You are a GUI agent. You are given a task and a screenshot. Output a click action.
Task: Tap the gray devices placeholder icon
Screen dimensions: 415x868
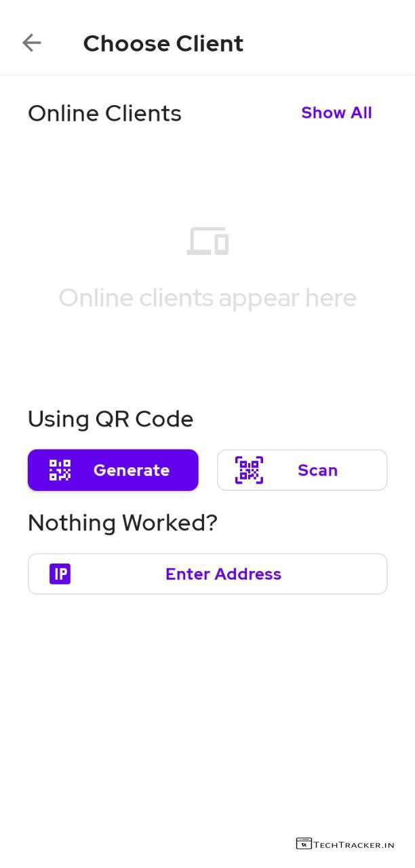coord(207,241)
